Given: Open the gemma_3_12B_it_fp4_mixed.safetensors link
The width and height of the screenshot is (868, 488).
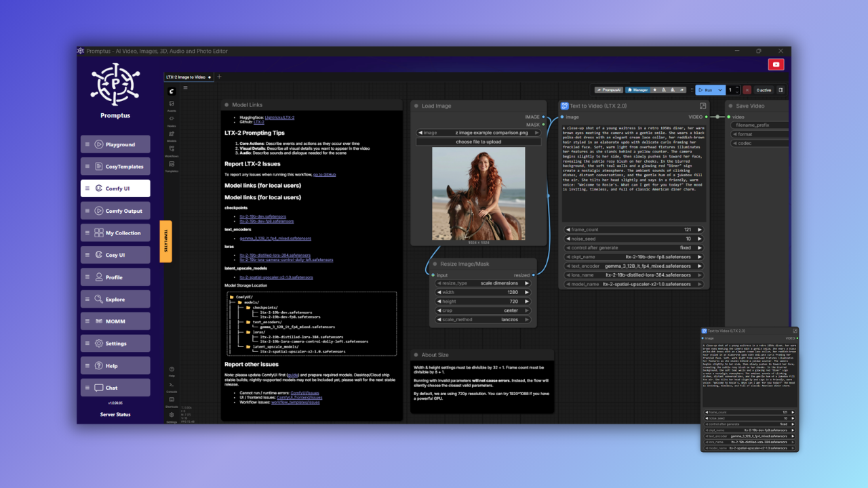Looking at the screenshot, I should (275, 239).
